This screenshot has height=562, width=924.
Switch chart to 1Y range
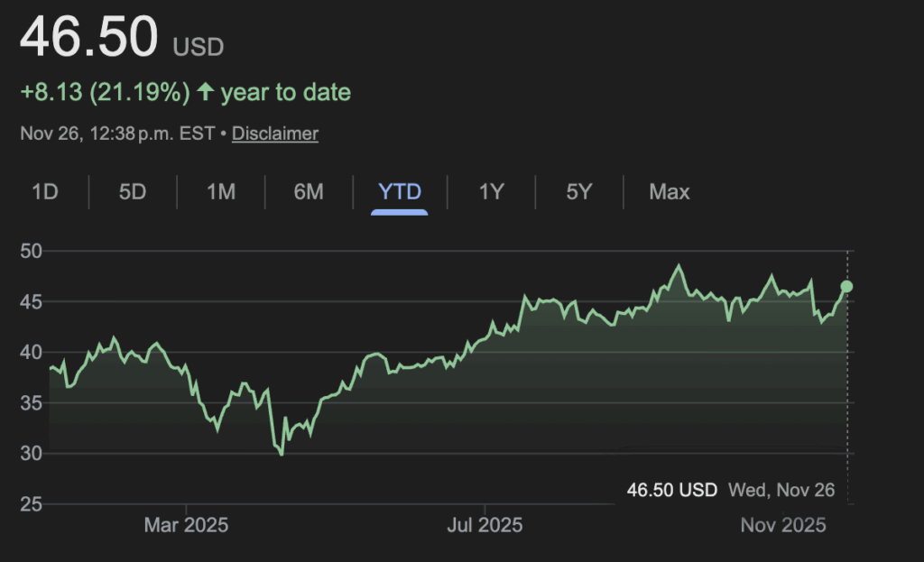click(x=491, y=191)
